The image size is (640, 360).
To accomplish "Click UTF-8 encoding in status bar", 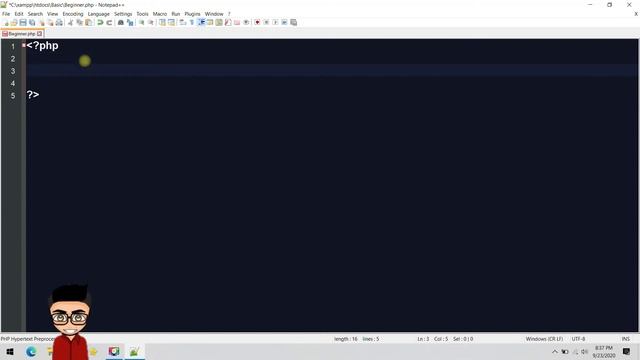I will coord(578,339).
